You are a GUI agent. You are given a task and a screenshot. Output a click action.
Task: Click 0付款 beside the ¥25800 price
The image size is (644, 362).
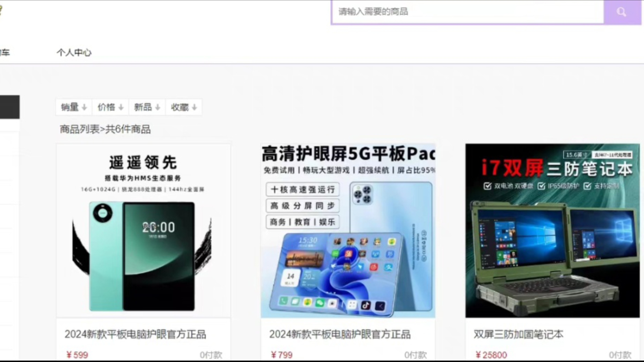pos(620,355)
